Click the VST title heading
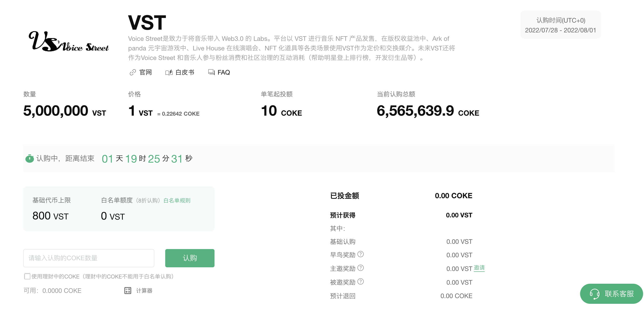The width and height of the screenshot is (644, 312). point(147,23)
